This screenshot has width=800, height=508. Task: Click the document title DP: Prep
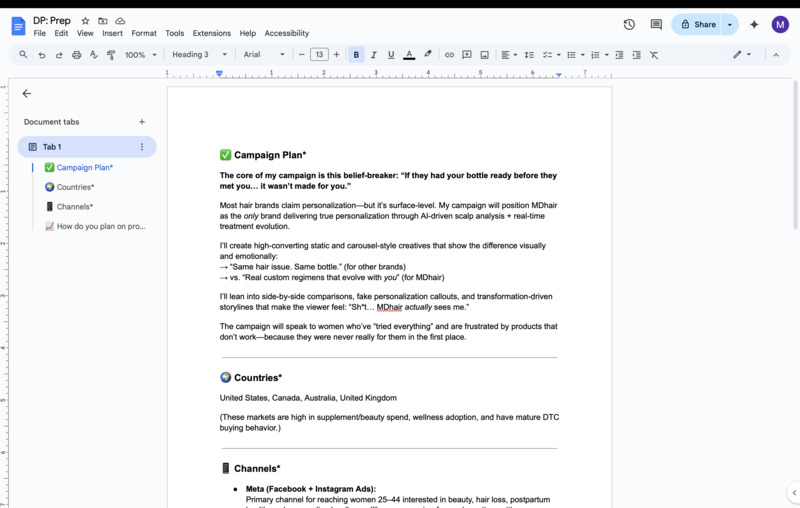pyautogui.click(x=52, y=21)
